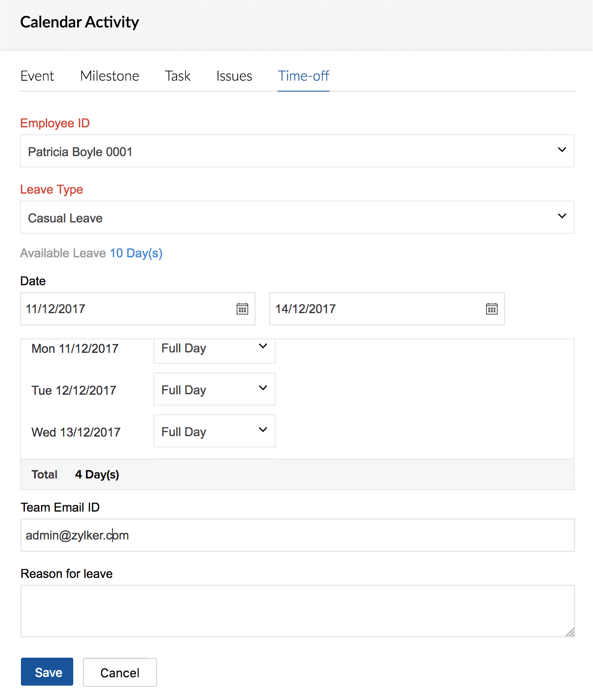Viewport: 593px width, 700px height.
Task: Open the end date calendar picker icon
Action: [x=492, y=309]
